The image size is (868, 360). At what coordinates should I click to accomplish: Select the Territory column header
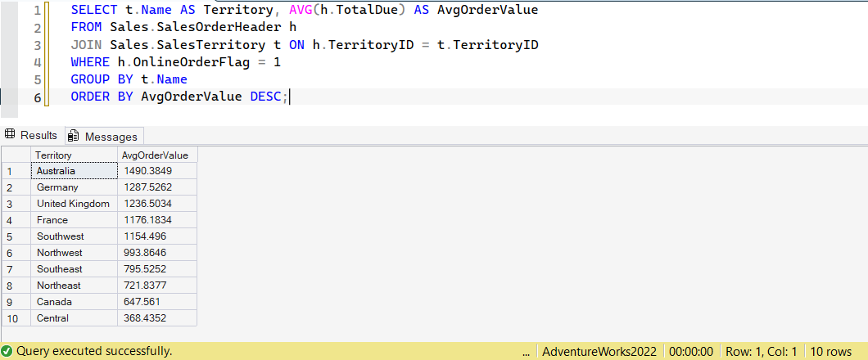75,155
